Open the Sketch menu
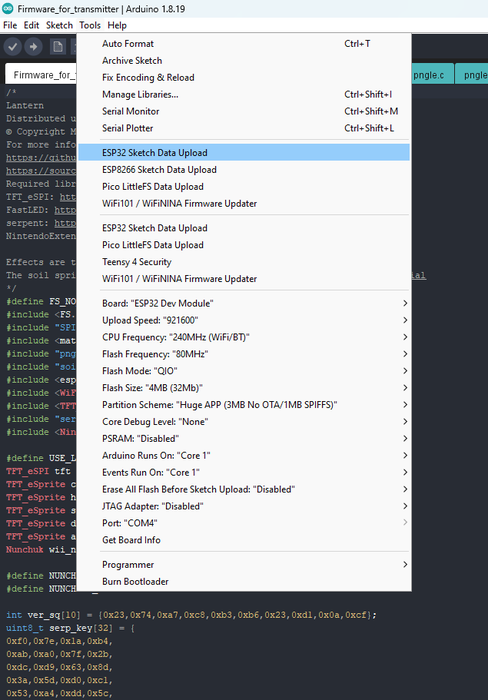This screenshot has width=488, height=700. tap(59, 25)
